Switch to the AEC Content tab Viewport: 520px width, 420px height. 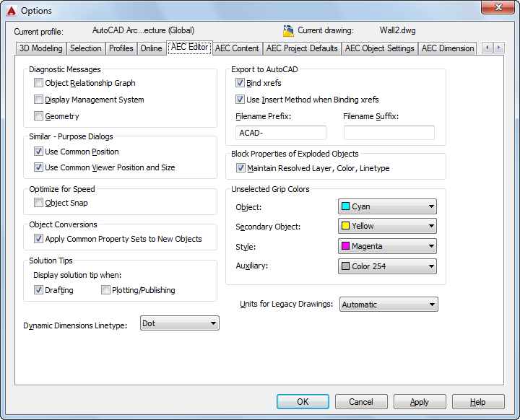(237, 48)
